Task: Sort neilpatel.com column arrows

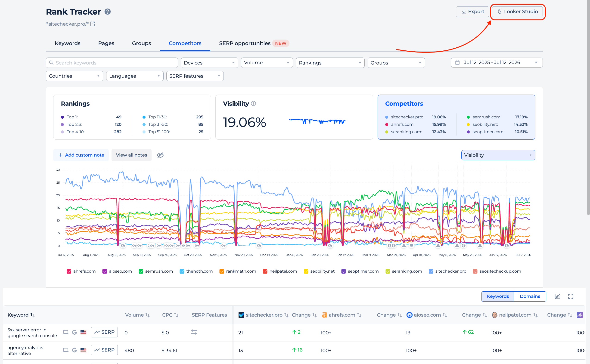Action: (x=535, y=315)
